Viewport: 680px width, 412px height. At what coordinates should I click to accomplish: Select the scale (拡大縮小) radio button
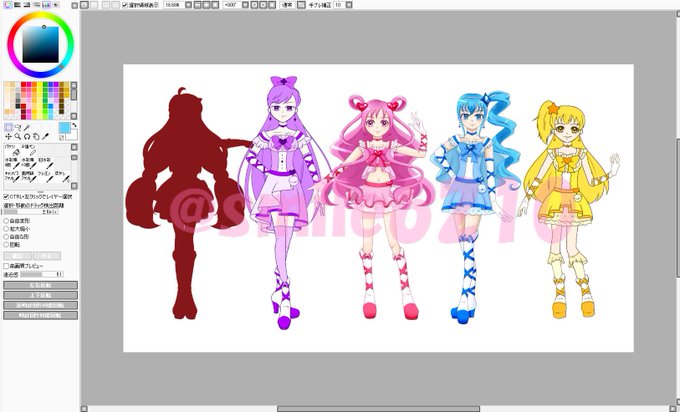pos(6,229)
